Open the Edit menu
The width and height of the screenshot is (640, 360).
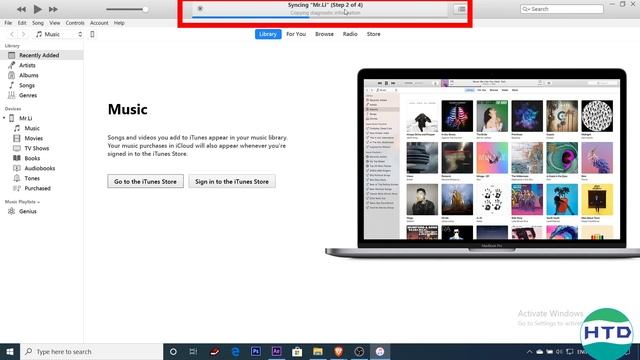[22, 23]
